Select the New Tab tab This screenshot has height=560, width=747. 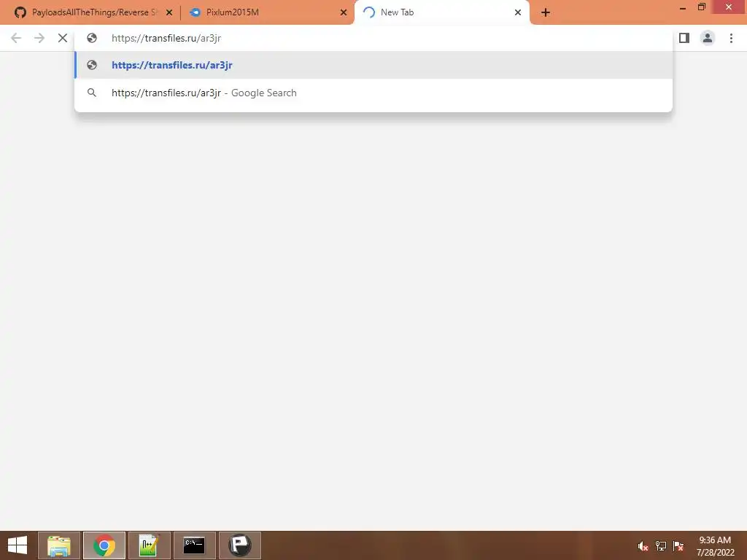point(441,12)
